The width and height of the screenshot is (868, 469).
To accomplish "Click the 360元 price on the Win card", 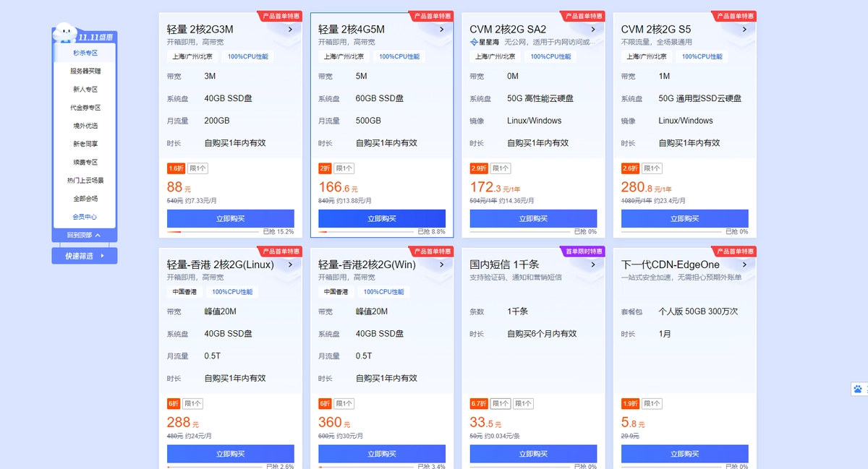I will coord(334,423).
